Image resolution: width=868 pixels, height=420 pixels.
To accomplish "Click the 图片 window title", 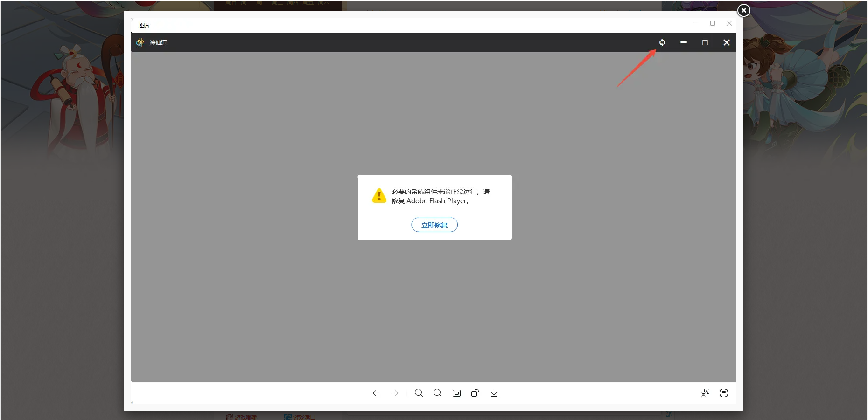I will (145, 25).
